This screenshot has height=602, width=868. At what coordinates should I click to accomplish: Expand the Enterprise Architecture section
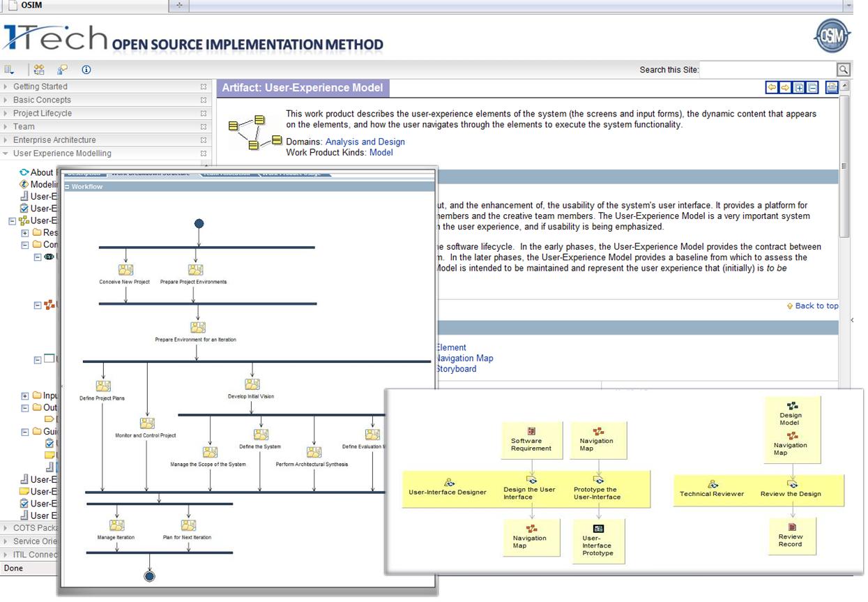pyautogui.click(x=6, y=140)
